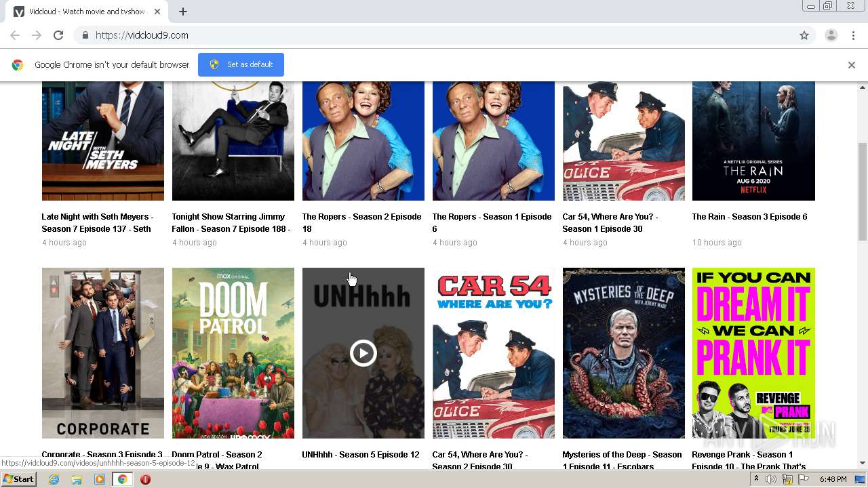Open the Doom Patrol poster thumbnail
This screenshot has width=868, height=488.
[233, 353]
